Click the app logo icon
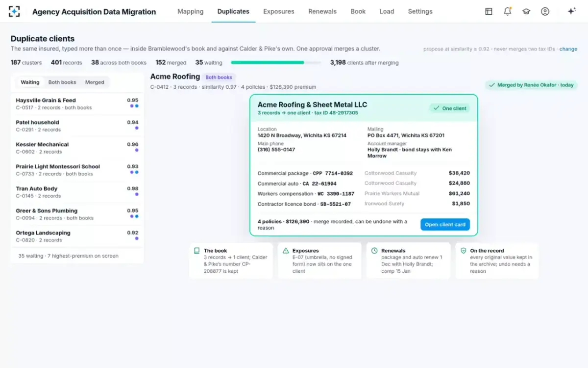 pyautogui.click(x=14, y=11)
